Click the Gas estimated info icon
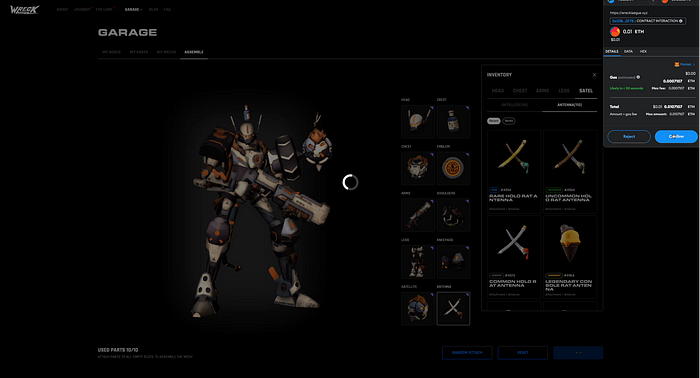This screenshot has height=378, width=700. coord(638,77)
